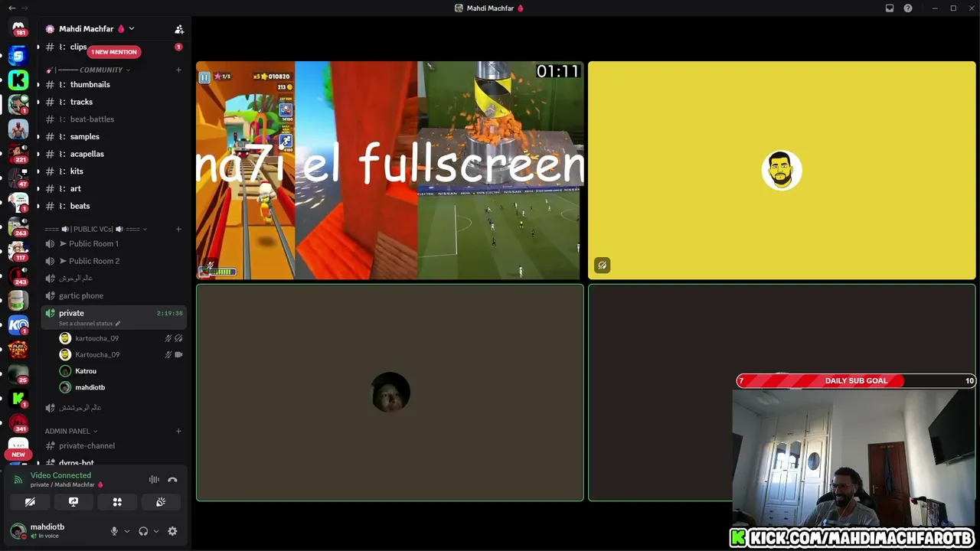Join Public Room 1 voice channel

(x=113, y=243)
